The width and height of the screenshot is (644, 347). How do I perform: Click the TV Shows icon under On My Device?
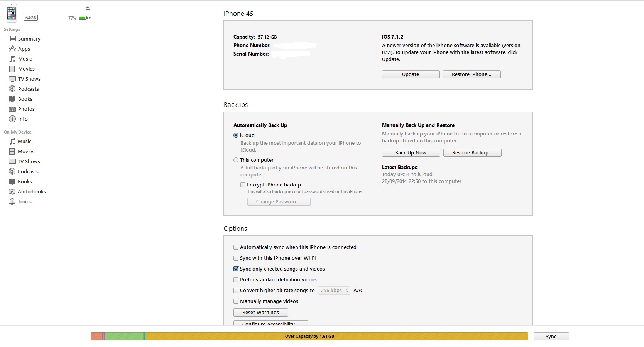point(12,161)
